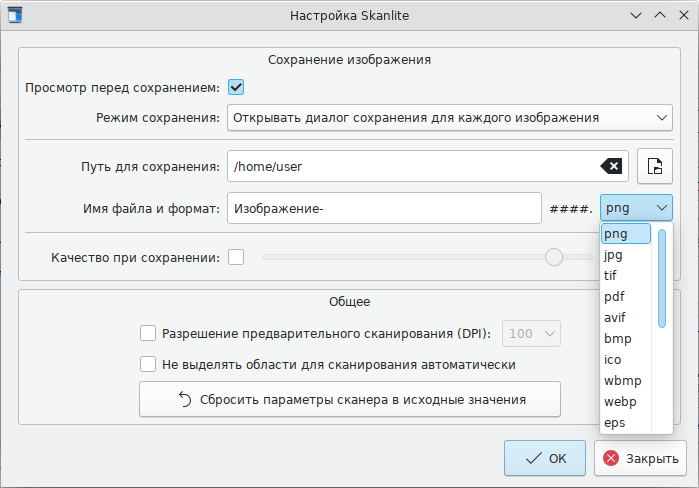The height and width of the screenshot is (488, 699).
Task: Click the red close icon on Закрыть
Action: pos(611,458)
